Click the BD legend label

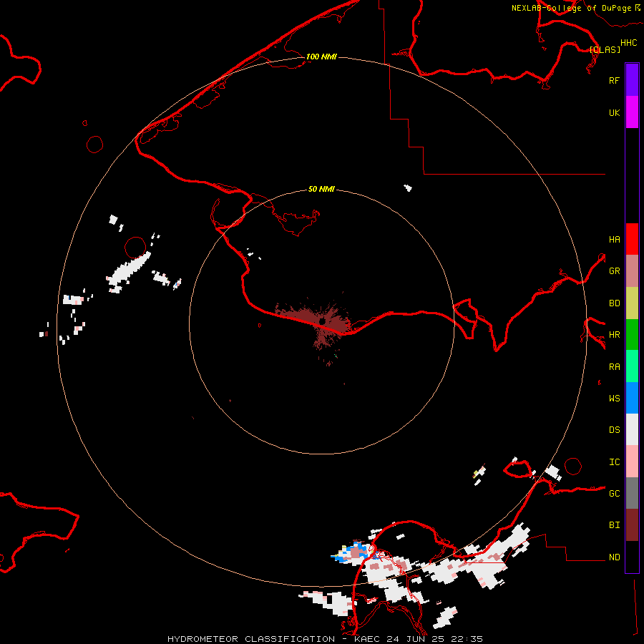pyautogui.click(x=614, y=303)
